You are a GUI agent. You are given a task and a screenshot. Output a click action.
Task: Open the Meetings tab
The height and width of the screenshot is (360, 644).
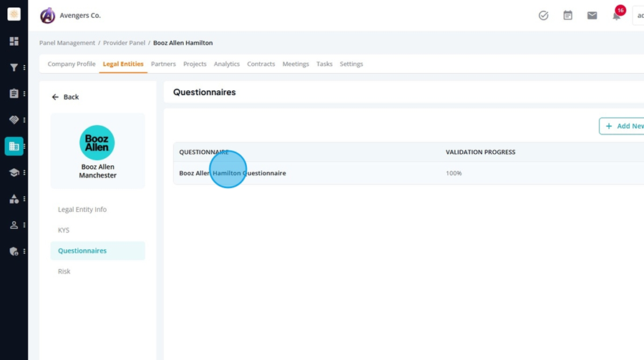click(296, 64)
